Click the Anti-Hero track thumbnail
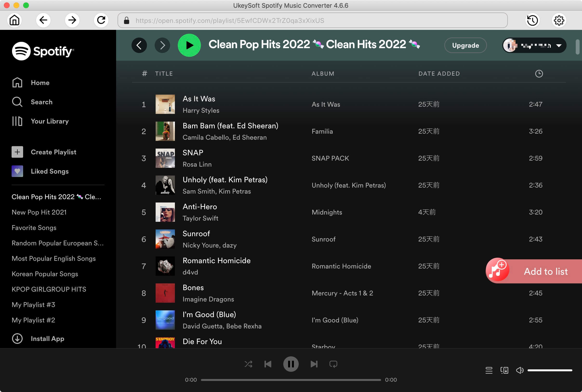Screen dimensions: 582x392 click(165, 212)
